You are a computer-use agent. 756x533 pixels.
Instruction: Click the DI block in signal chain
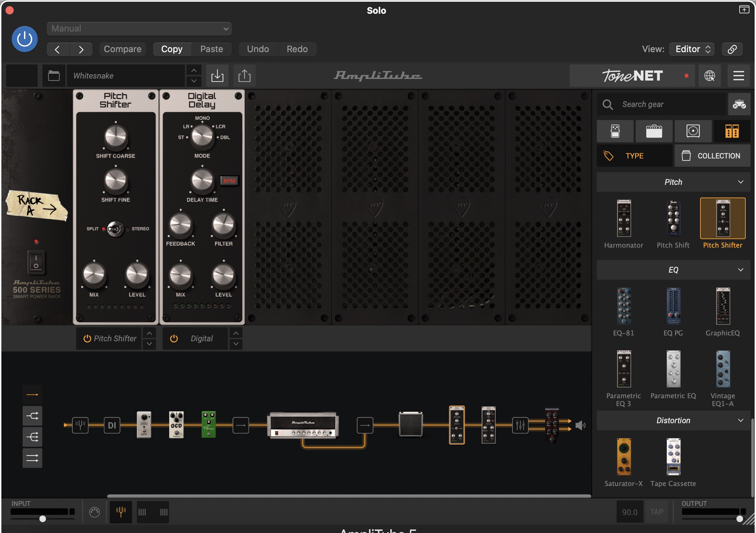[112, 425]
